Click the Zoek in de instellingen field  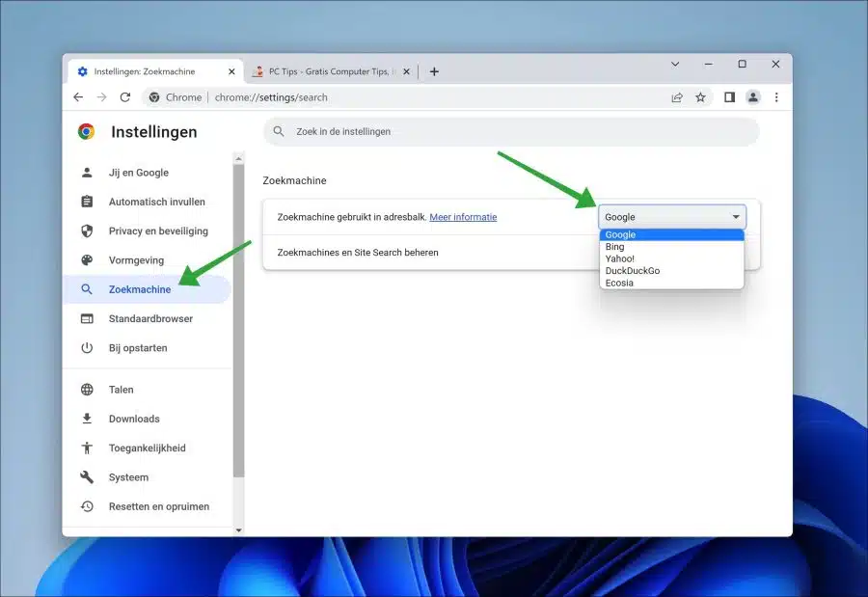click(511, 131)
